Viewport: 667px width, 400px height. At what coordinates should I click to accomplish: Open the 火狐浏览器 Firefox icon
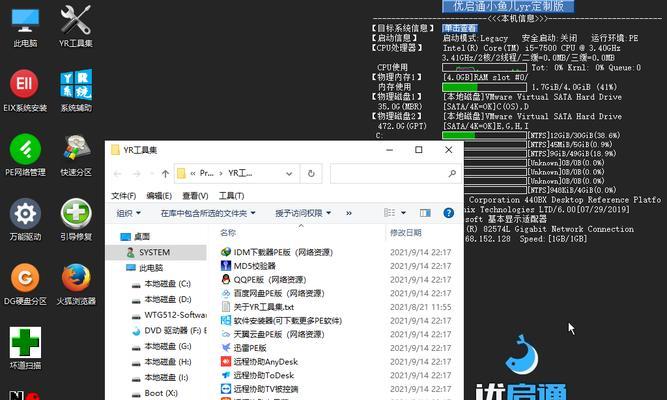[76, 284]
